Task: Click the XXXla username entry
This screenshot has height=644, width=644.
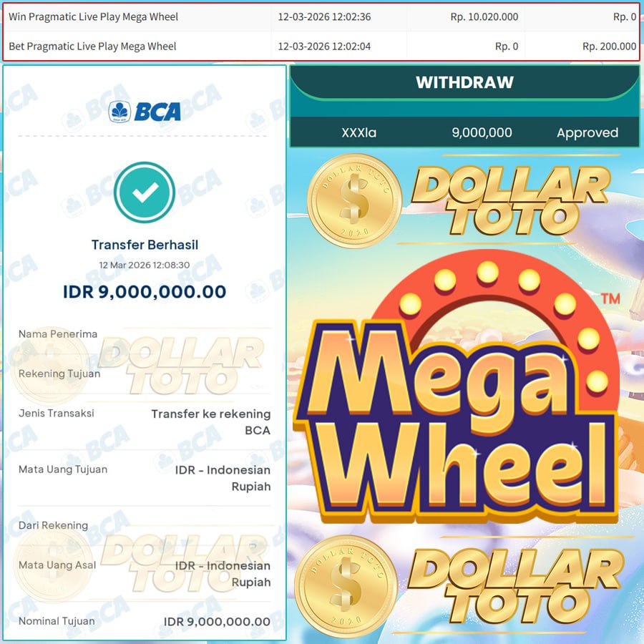Action: point(359,132)
